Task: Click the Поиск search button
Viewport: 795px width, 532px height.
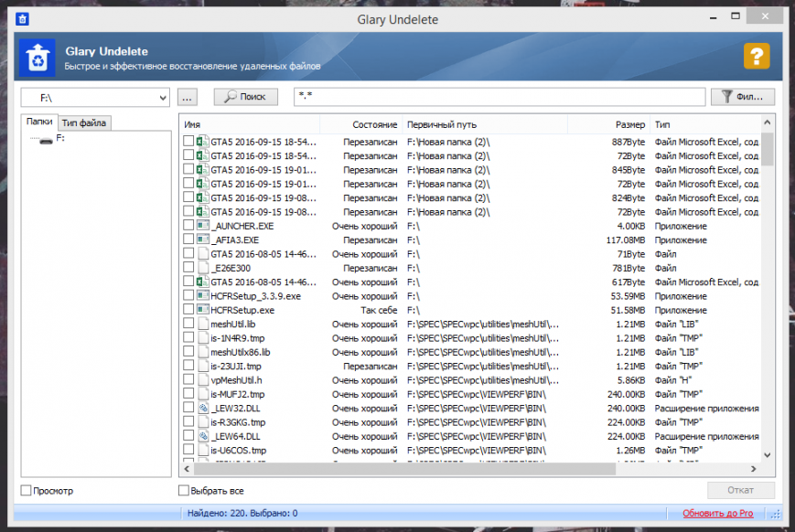Action: 245,97
